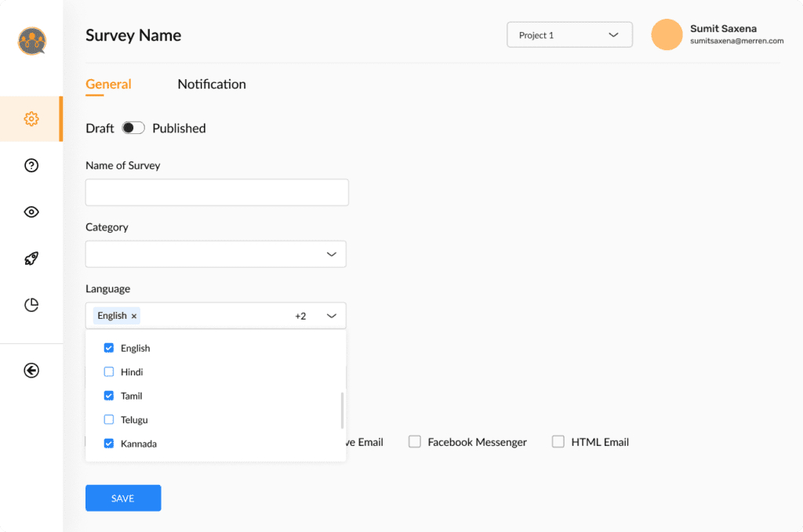Click the orange user avatar
Screen dimensions: 803x532
pos(667,34)
